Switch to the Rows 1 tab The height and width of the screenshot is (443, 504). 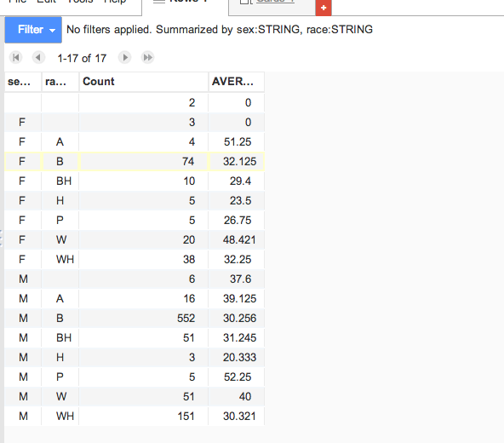186,3
